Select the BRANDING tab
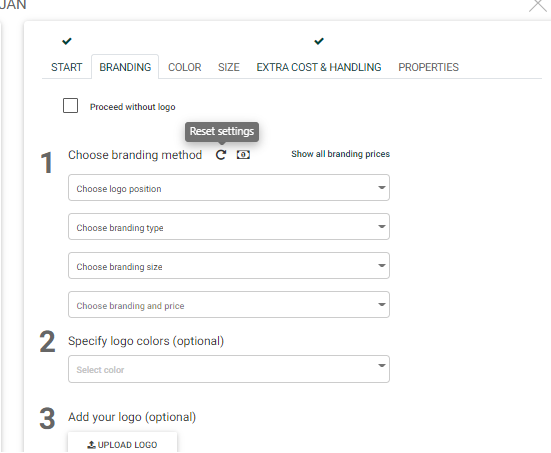The image size is (551, 453). pyautogui.click(x=125, y=67)
